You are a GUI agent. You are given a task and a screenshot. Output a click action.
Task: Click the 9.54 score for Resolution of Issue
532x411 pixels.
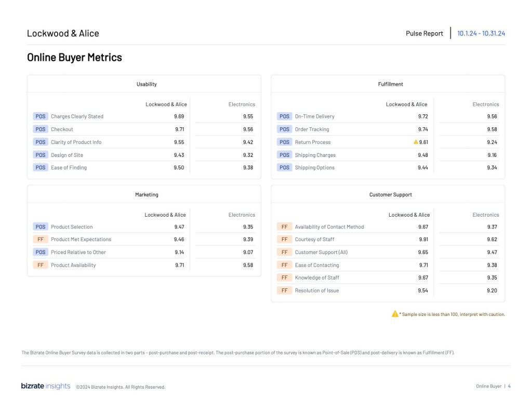(x=423, y=290)
